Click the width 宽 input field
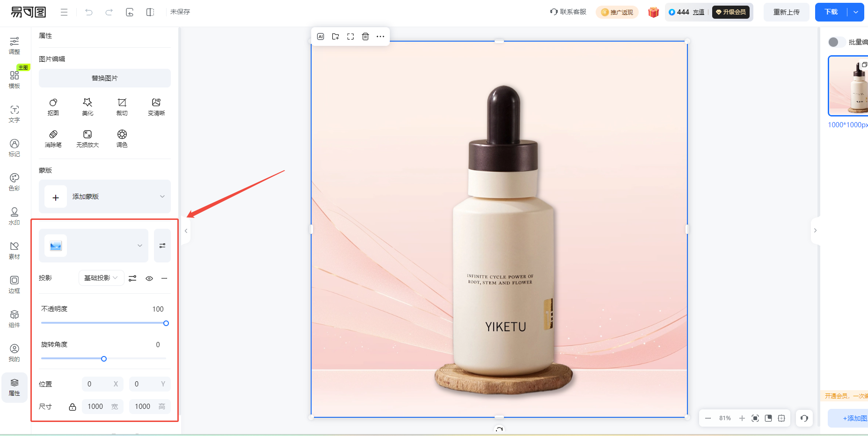The image size is (868, 436). [x=102, y=407]
